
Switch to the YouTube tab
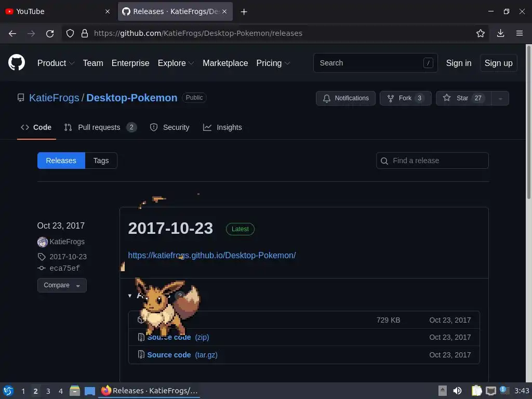click(58, 11)
